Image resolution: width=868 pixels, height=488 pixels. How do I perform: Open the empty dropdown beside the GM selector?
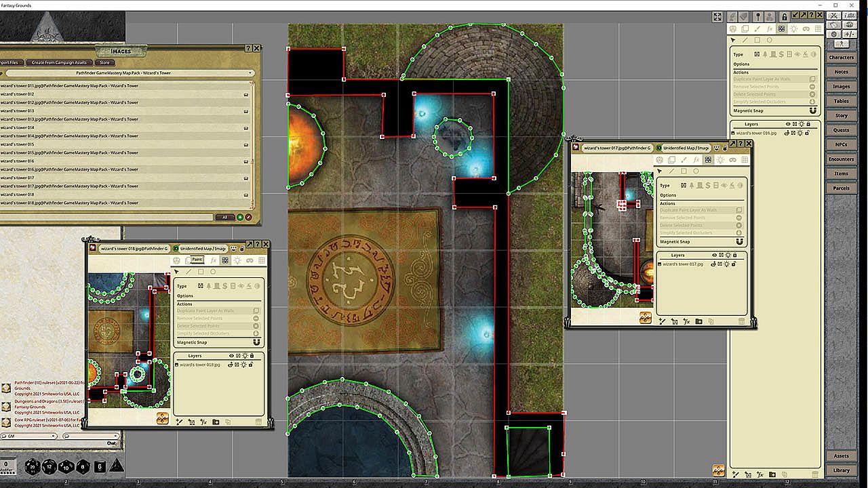pos(91,436)
